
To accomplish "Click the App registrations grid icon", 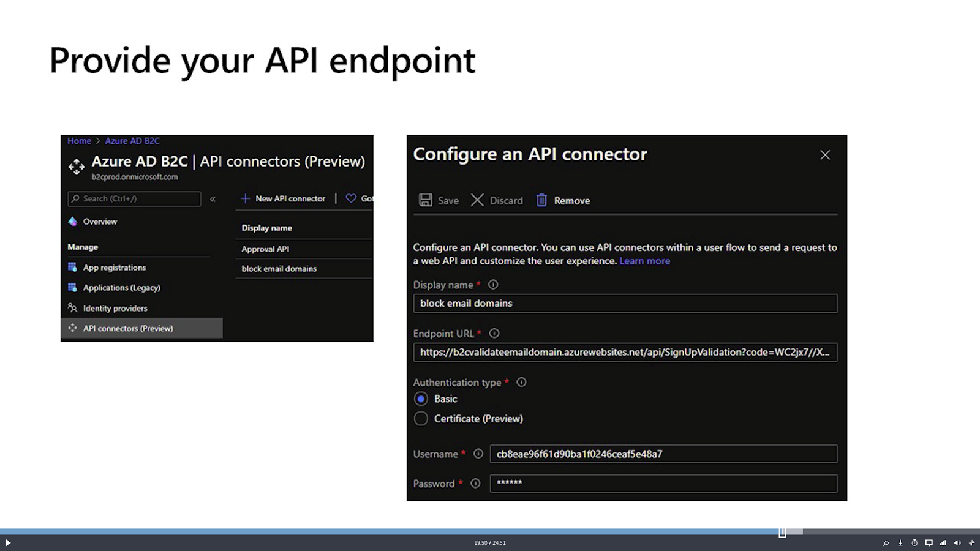I will (x=72, y=267).
